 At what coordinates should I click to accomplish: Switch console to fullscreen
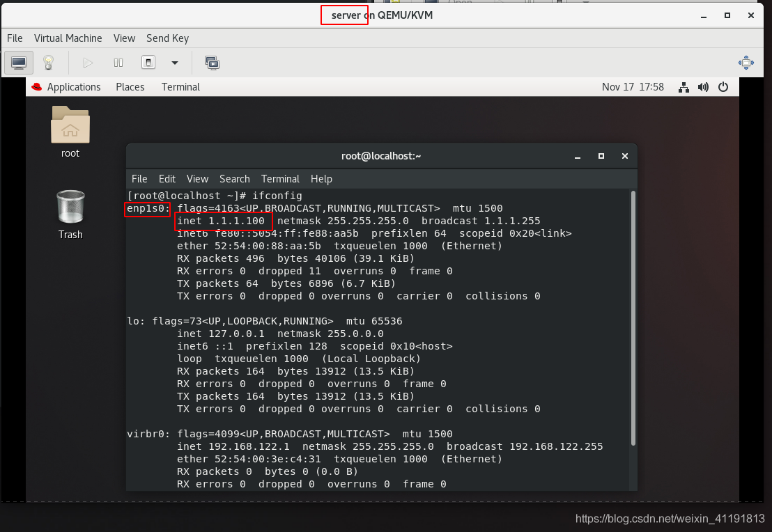coord(746,63)
